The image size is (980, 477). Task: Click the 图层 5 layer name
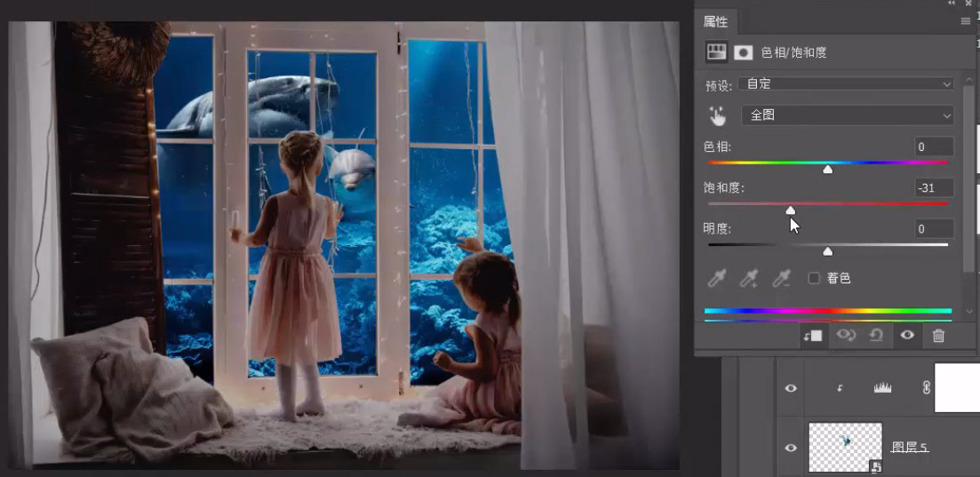click(910, 447)
